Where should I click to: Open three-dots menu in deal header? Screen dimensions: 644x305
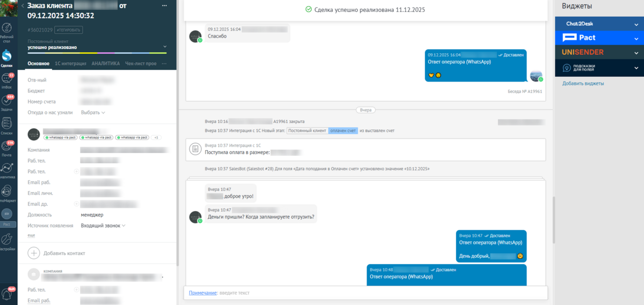[164, 5]
